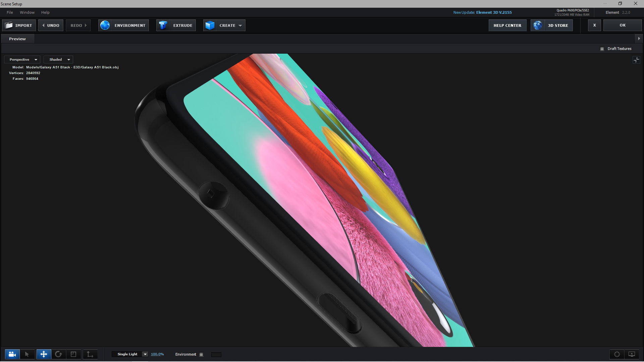Open the Help Center
This screenshot has height=362, width=644.
[507, 25]
